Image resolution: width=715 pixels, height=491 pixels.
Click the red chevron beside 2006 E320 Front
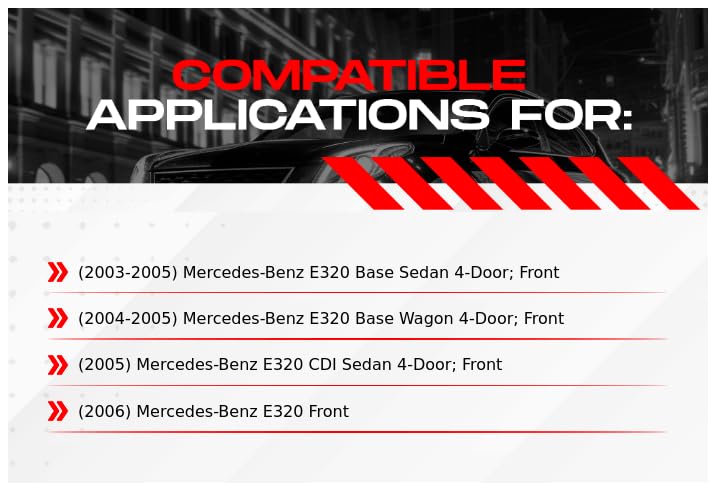click(x=58, y=411)
